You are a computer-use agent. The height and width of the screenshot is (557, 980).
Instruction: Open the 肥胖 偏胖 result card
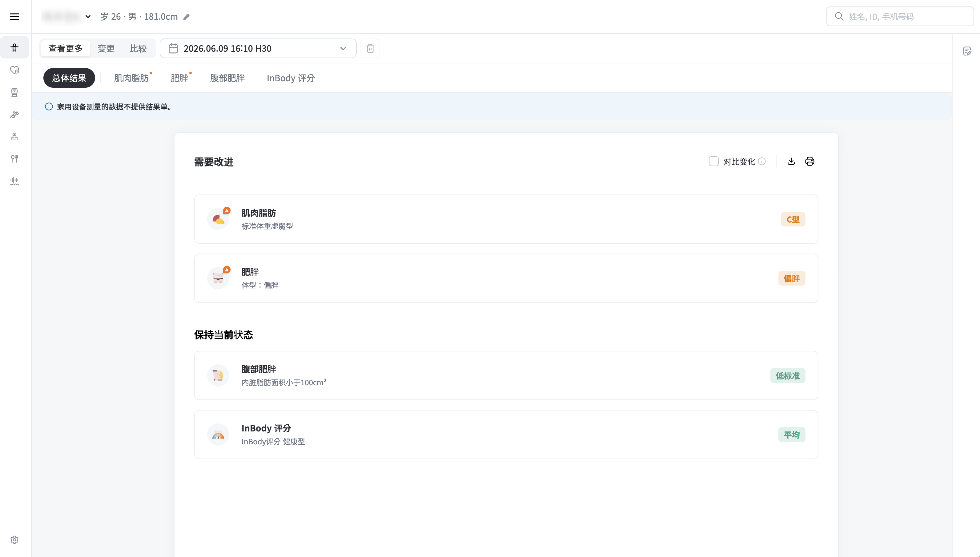pos(506,278)
